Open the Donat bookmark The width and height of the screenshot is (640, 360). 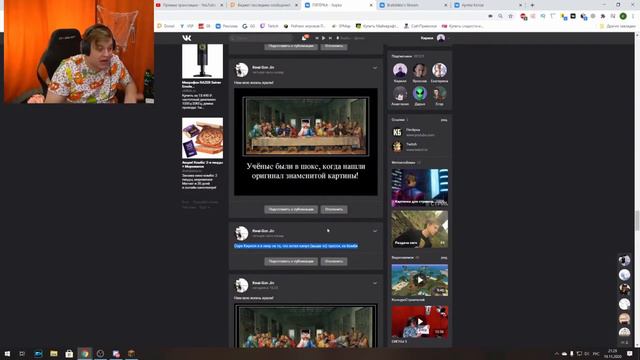pos(166,26)
